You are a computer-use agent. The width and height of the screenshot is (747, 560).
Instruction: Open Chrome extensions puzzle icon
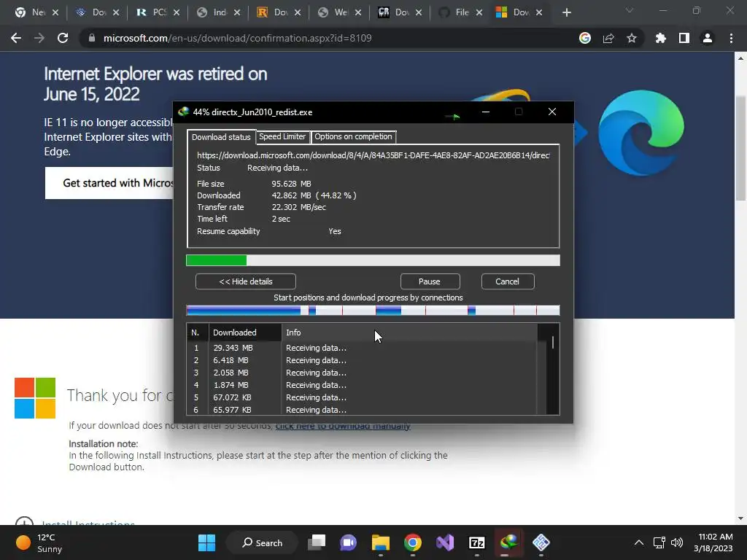click(660, 38)
